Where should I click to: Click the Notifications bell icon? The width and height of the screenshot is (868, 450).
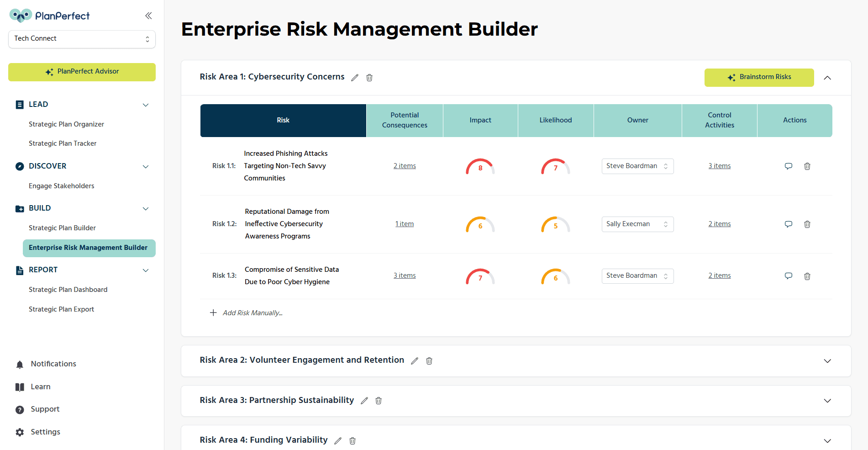tap(20, 364)
